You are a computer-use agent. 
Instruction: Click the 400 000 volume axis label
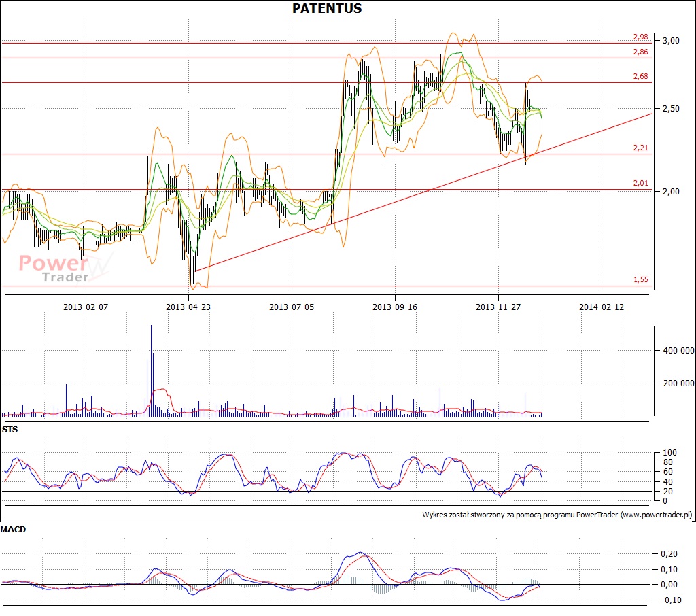(x=678, y=351)
